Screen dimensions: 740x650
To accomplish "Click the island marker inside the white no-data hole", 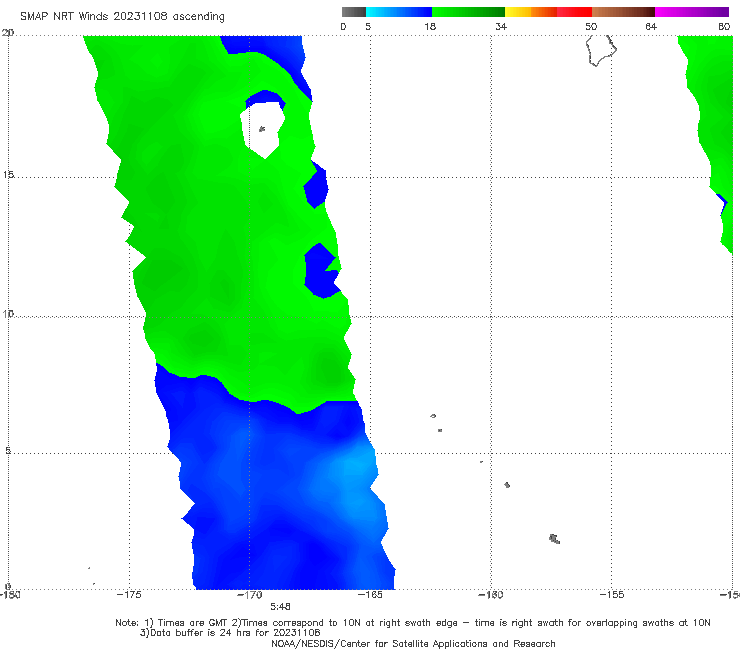I will pyautogui.click(x=262, y=129).
